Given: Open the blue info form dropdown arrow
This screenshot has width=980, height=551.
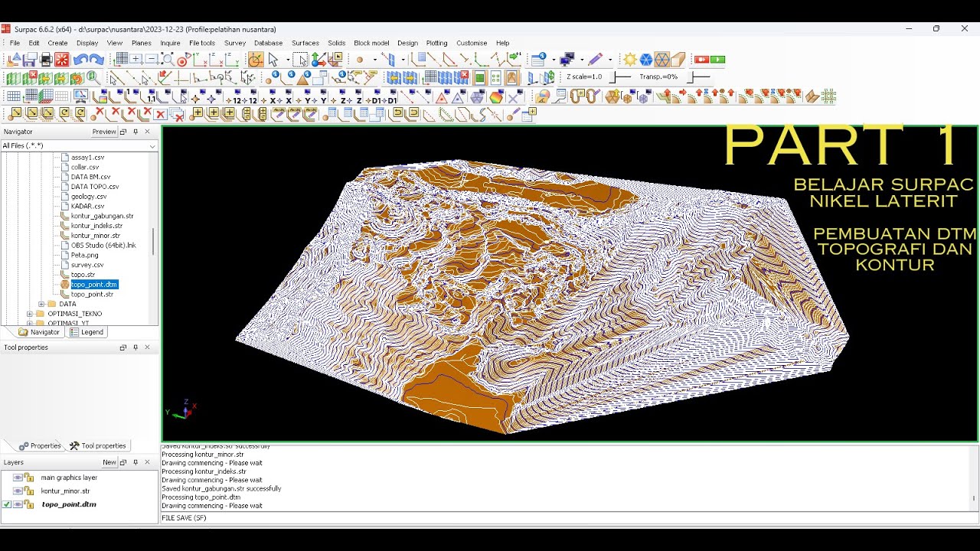Looking at the screenshot, I should pos(554,59).
